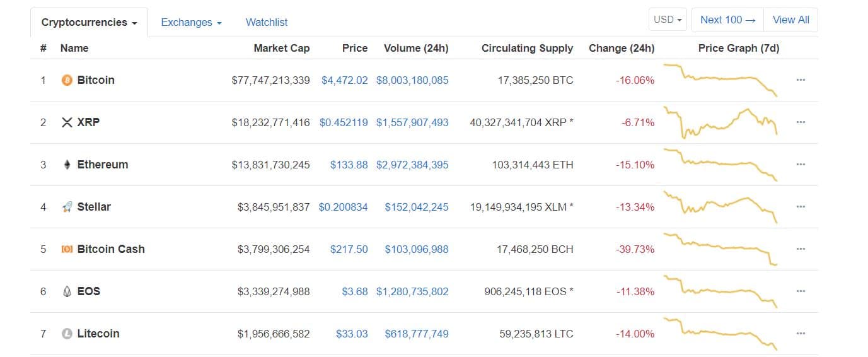Click the EOS logo icon
868x357 pixels.
click(67, 291)
